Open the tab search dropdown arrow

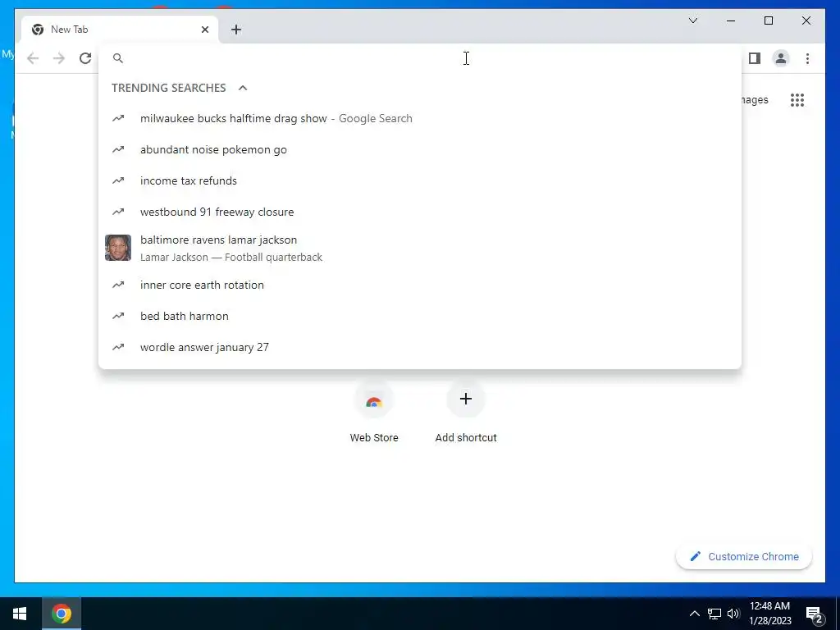pyautogui.click(x=692, y=21)
